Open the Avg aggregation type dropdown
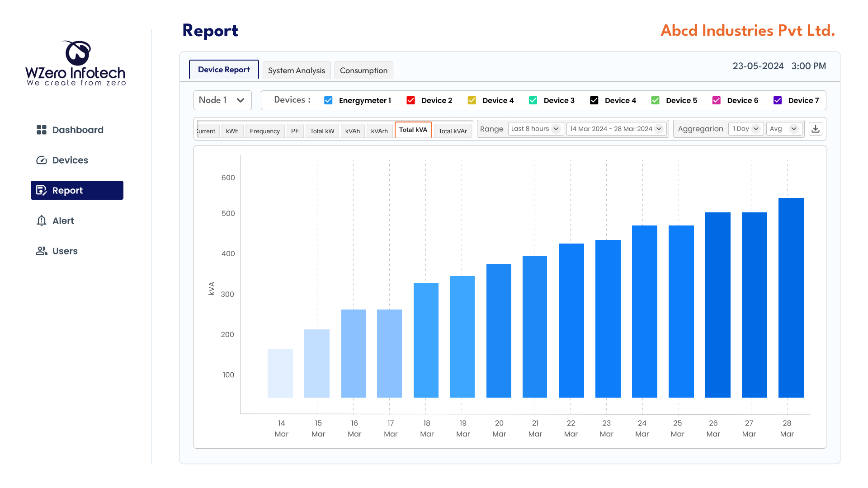Viewport: 868px width, 488px height. pyautogui.click(x=784, y=129)
